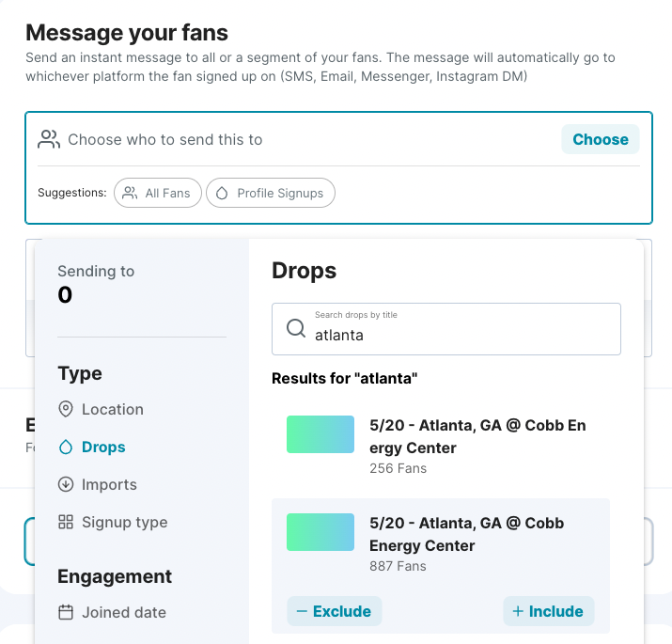Open the Signup type filter

pyautogui.click(x=124, y=522)
